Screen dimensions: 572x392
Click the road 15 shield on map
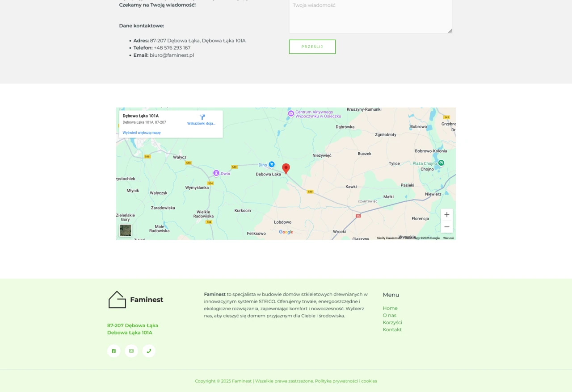[358, 216]
